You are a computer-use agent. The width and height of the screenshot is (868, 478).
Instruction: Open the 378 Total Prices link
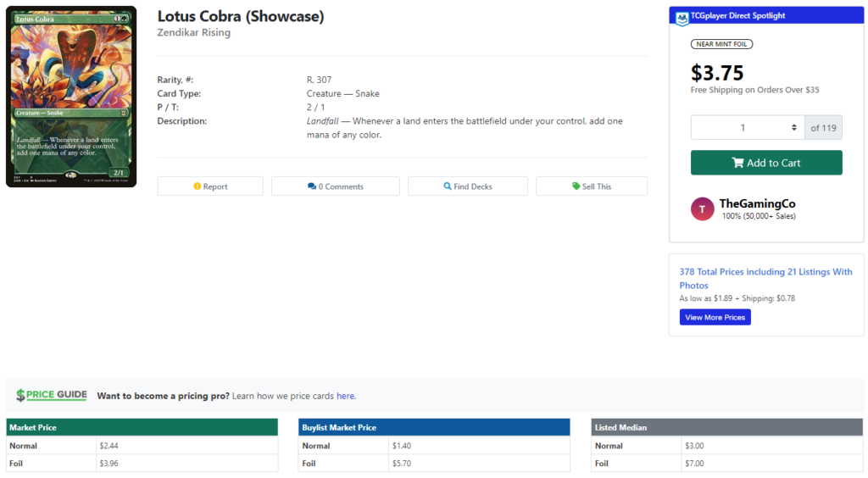765,278
